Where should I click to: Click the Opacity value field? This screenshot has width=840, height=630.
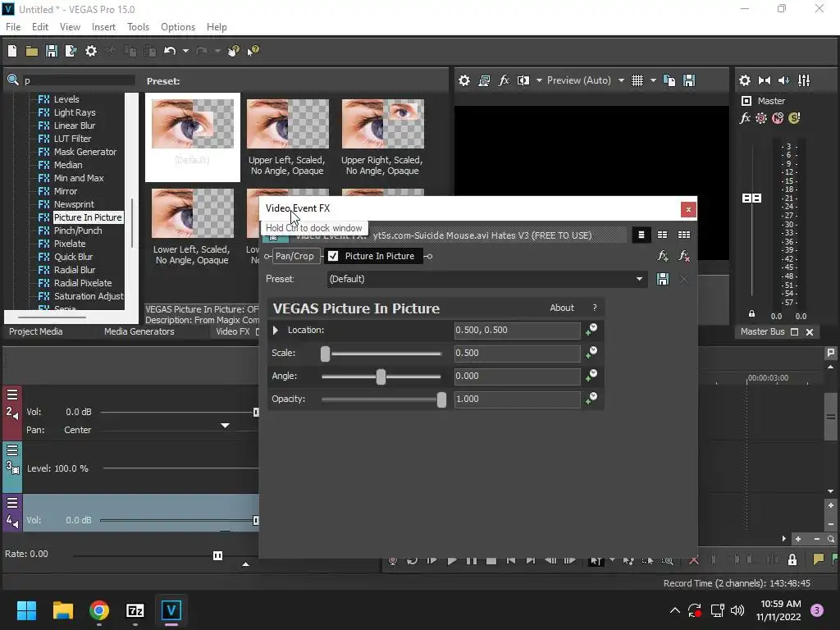tap(517, 399)
